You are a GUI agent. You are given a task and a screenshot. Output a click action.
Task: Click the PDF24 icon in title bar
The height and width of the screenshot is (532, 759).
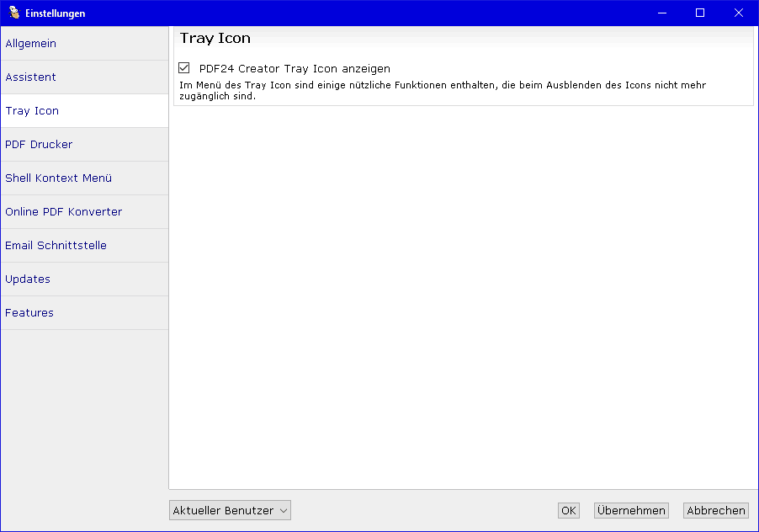click(13, 13)
